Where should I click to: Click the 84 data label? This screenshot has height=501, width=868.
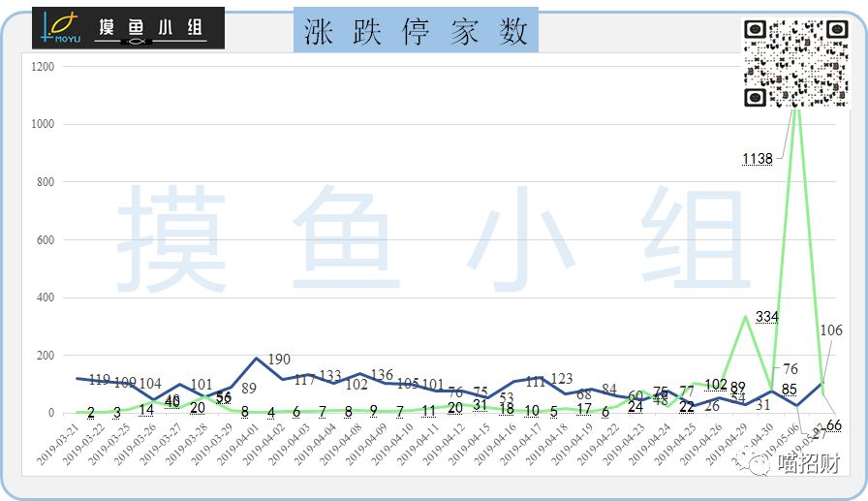tap(609, 390)
